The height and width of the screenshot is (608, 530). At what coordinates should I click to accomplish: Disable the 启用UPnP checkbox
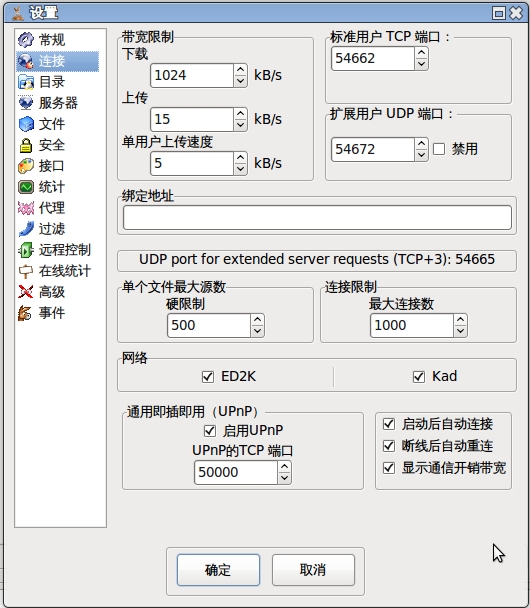point(210,431)
